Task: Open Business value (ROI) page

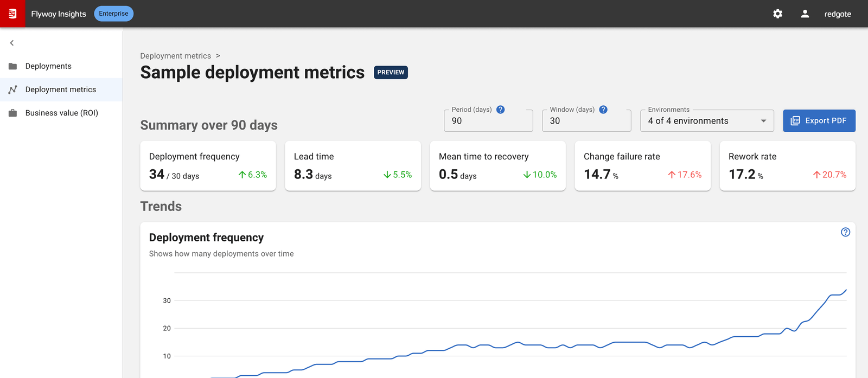Action: 61,113
